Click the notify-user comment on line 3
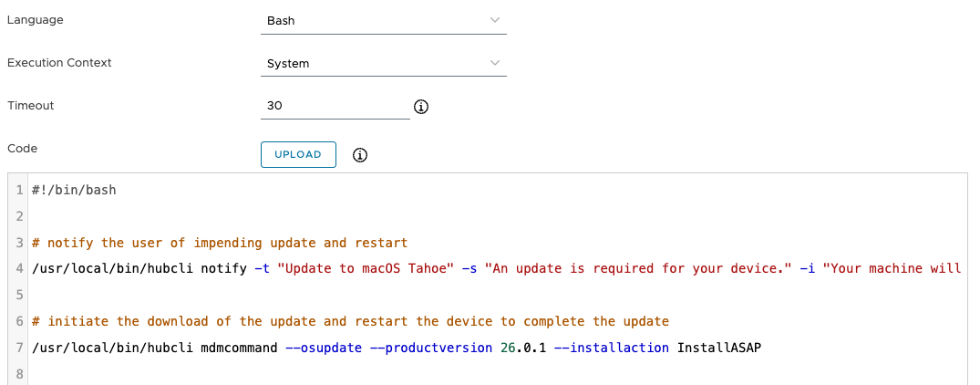980x385 pixels. pyautogui.click(x=219, y=243)
